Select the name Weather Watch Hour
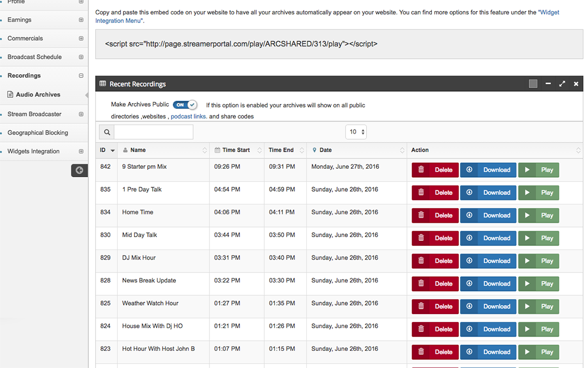 point(150,303)
